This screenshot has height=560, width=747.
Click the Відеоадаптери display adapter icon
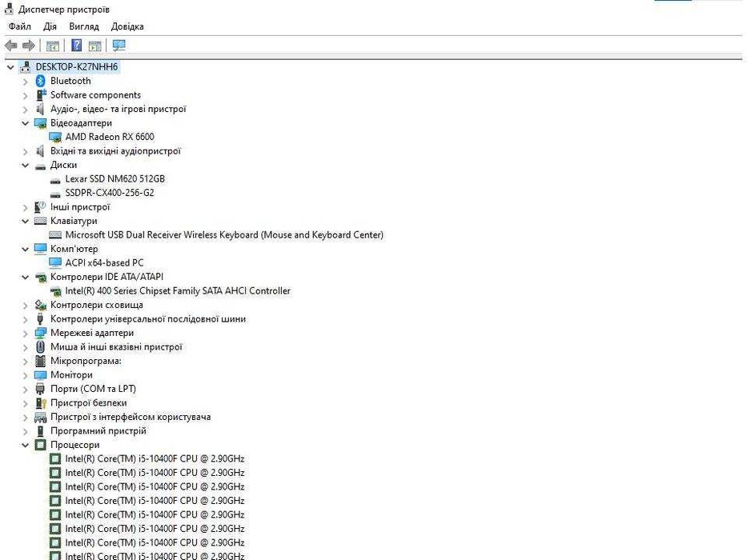41,123
